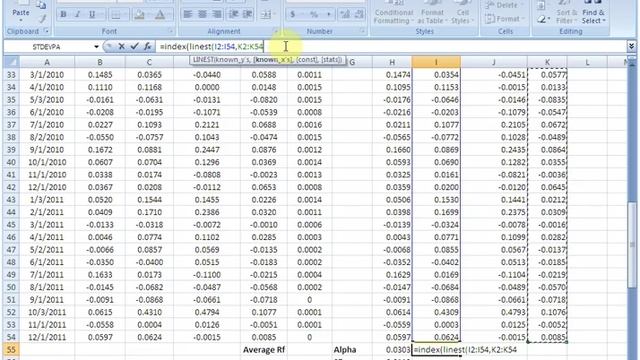This screenshot has width=640, height=360.
Task: Click cell with date 3/1/2010
Action: (47, 75)
